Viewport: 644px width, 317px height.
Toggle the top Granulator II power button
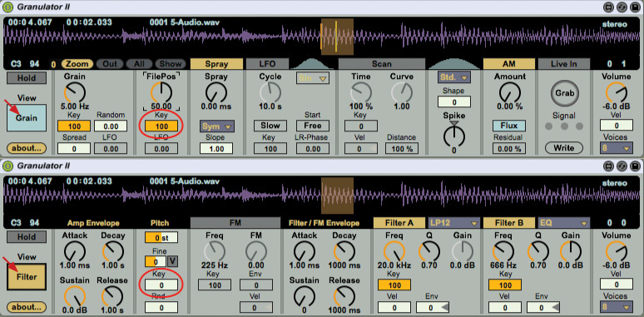pos(7,7)
